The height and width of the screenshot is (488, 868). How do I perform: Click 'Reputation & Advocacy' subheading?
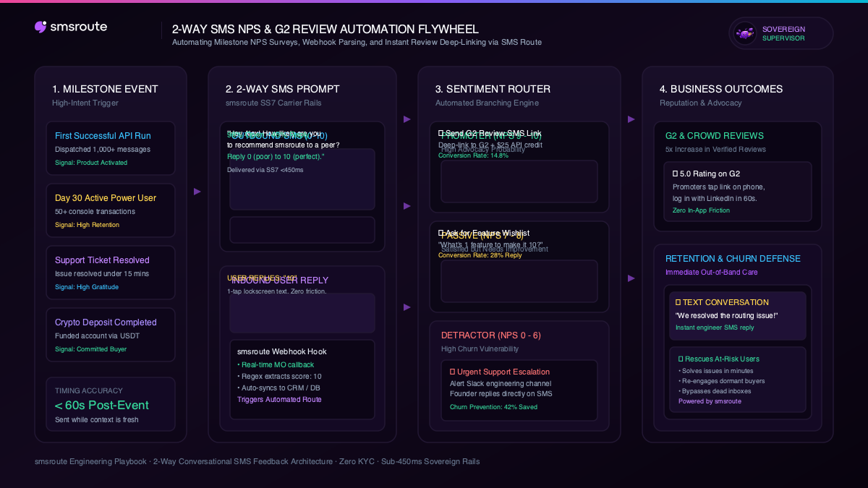click(701, 103)
